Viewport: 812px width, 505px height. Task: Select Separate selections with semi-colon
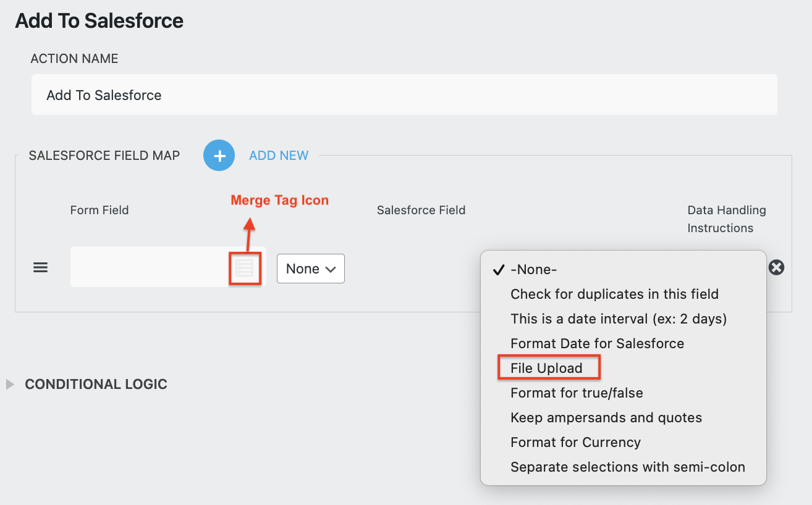click(x=628, y=467)
